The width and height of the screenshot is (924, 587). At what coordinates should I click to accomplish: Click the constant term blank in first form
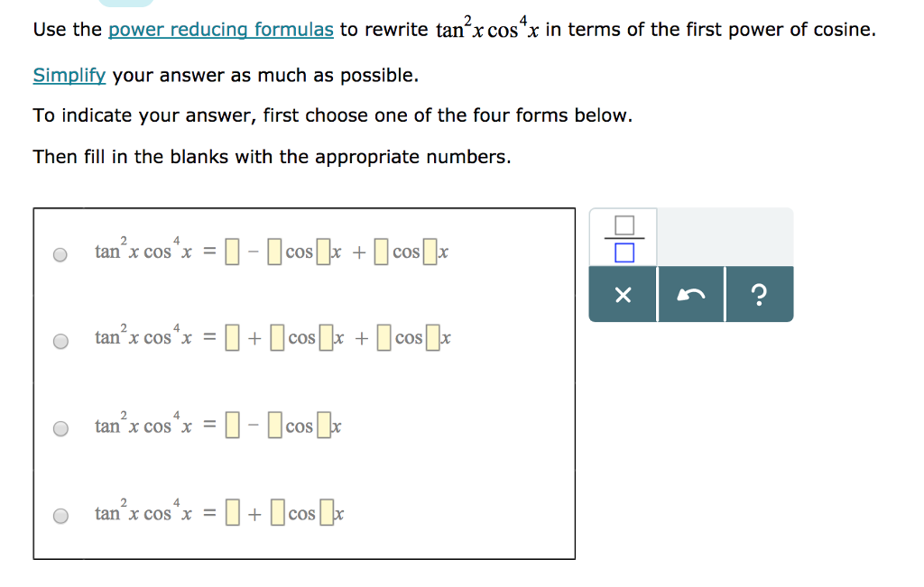point(232,252)
